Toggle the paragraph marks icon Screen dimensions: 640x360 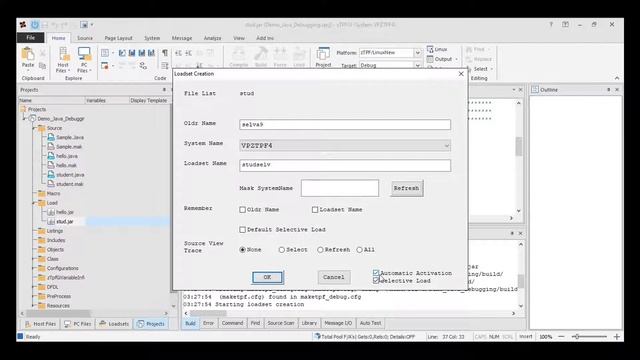(165, 53)
